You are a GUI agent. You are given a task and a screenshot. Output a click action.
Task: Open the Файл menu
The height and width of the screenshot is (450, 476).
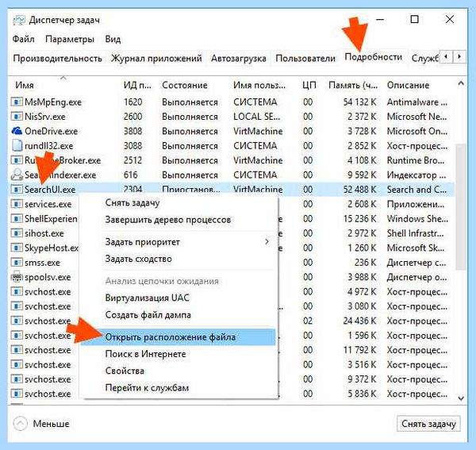[x=23, y=39]
